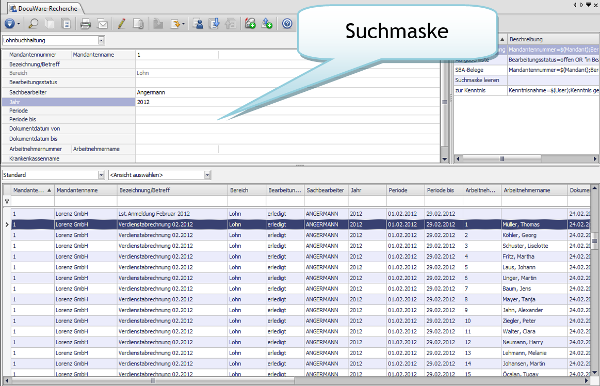
Task: Sort by the Arbeitnehmername column header
Action: [x=534, y=190]
